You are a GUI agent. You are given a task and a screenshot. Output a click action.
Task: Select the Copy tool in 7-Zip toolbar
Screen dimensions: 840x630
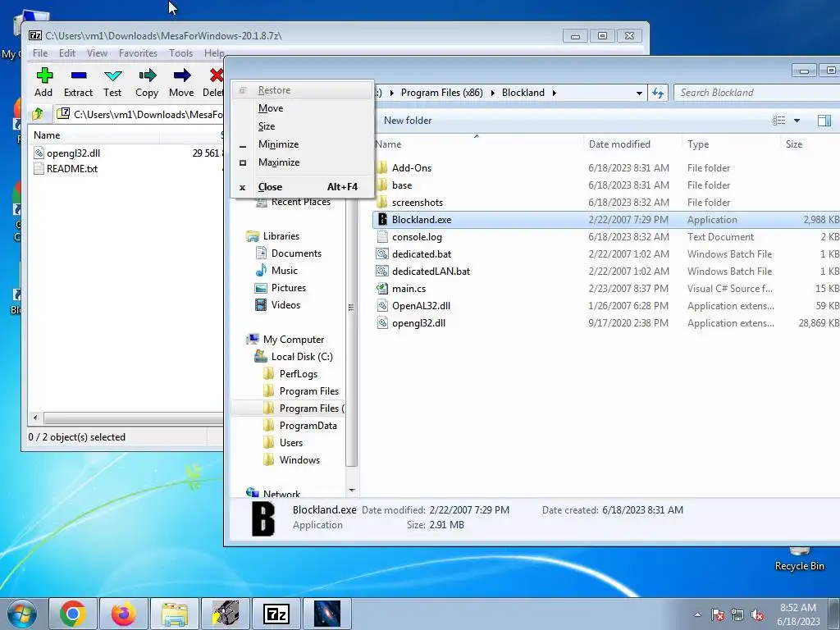(x=147, y=83)
